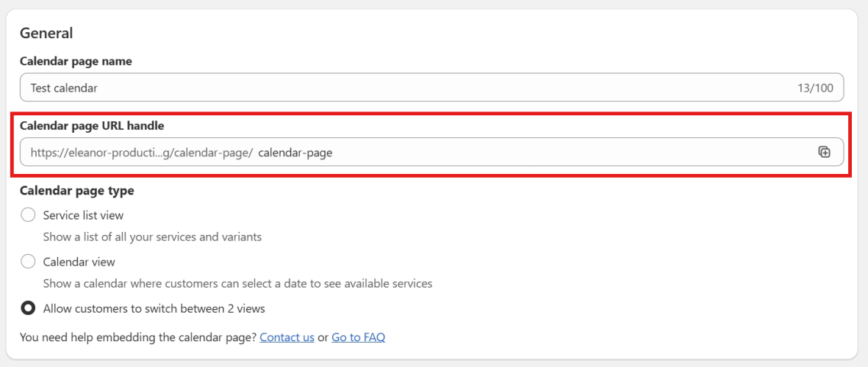868x367 pixels.
Task: Select the Service list view radio option
Action: pos(28,215)
